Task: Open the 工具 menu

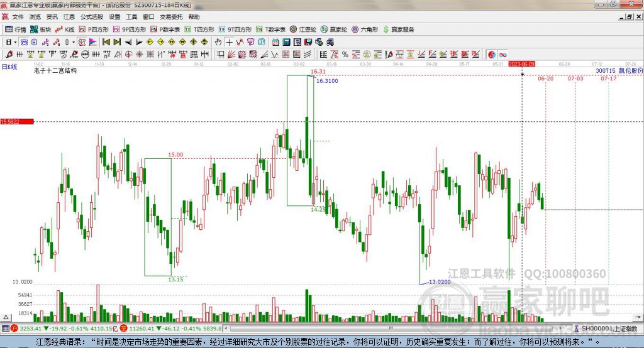Action: (x=131, y=17)
